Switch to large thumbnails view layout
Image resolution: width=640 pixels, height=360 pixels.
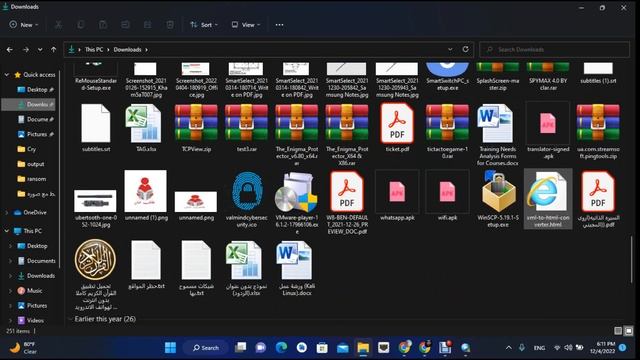tap(628, 331)
